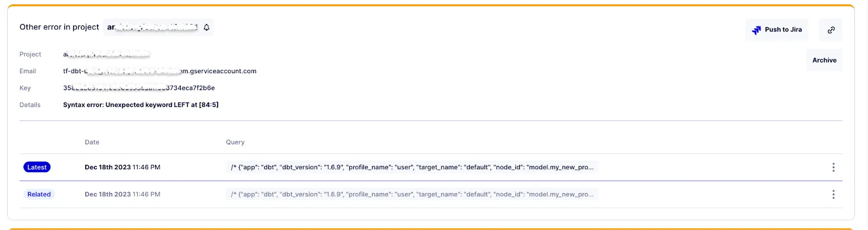The image size is (868, 230).
Task: Click the blurred project name in the header
Action: [x=152, y=27]
